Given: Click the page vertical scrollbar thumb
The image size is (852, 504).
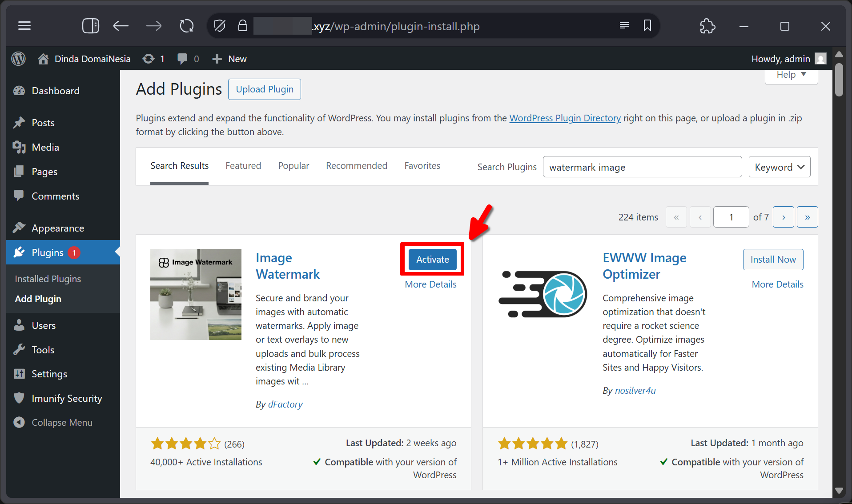Looking at the screenshot, I should [x=839, y=80].
